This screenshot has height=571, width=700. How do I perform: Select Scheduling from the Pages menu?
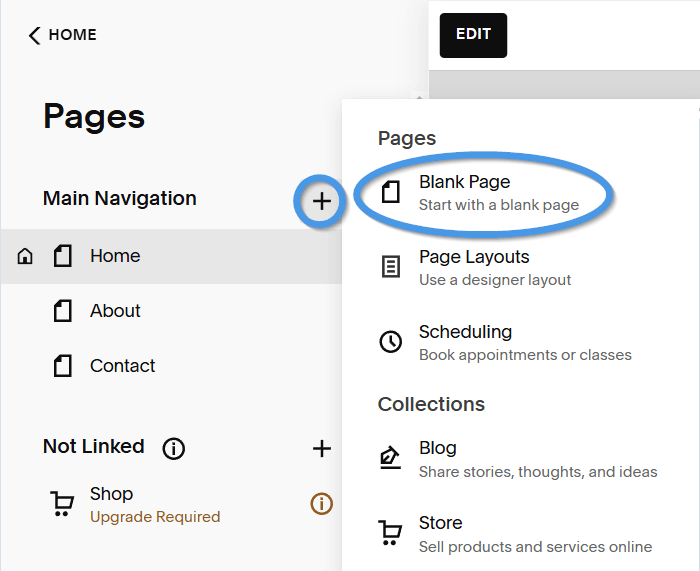point(465,342)
